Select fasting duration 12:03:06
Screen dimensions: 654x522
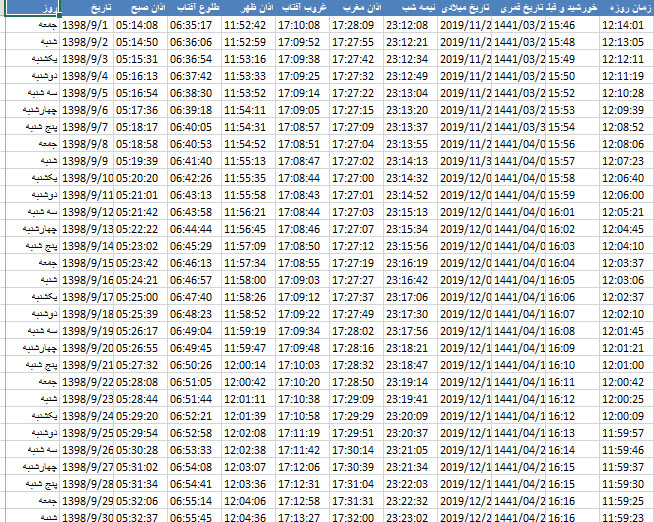pyautogui.click(x=627, y=280)
